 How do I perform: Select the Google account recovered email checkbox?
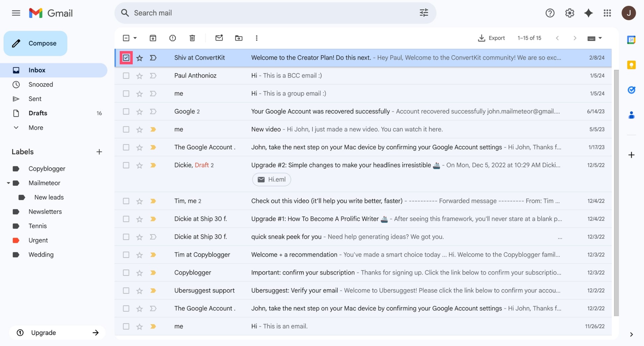(126, 111)
